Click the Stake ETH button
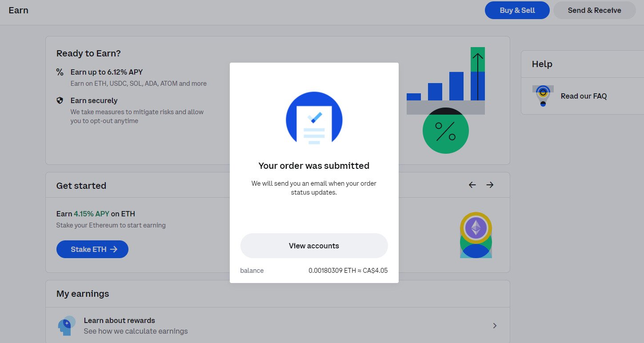This screenshot has width=644, height=343. (92, 249)
